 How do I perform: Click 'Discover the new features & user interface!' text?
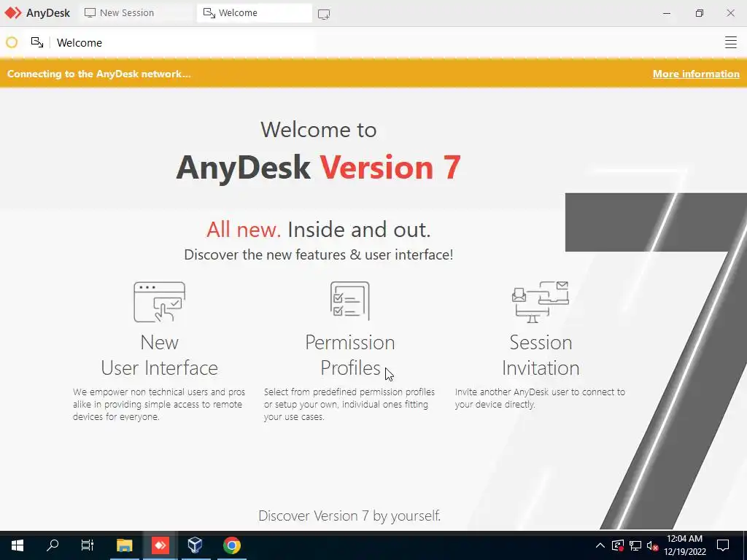pyautogui.click(x=318, y=254)
